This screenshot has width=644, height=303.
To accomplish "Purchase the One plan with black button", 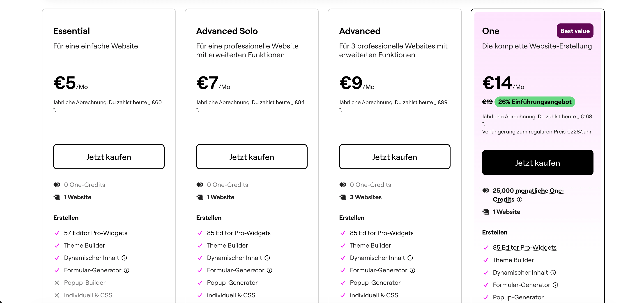I will click(538, 163).
